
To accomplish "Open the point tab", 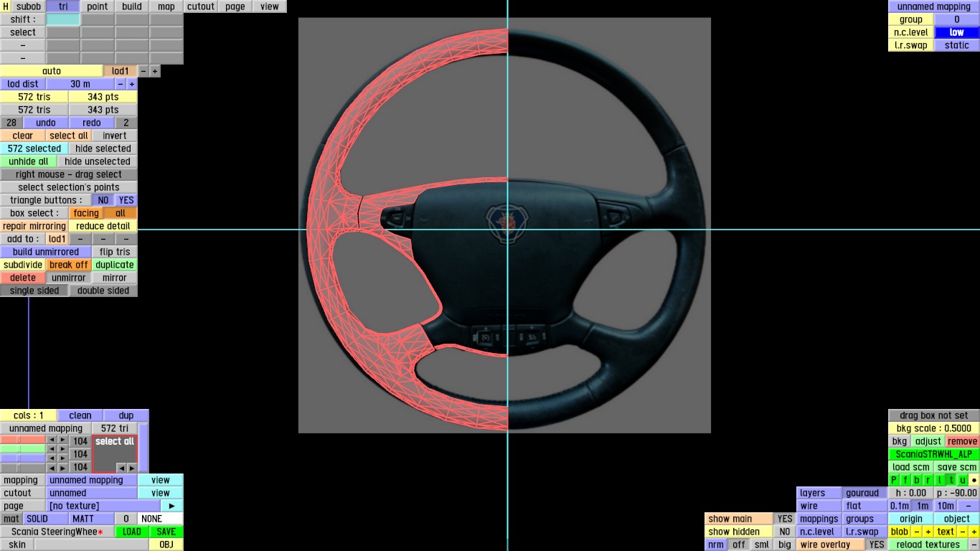I will coord(98,6).
